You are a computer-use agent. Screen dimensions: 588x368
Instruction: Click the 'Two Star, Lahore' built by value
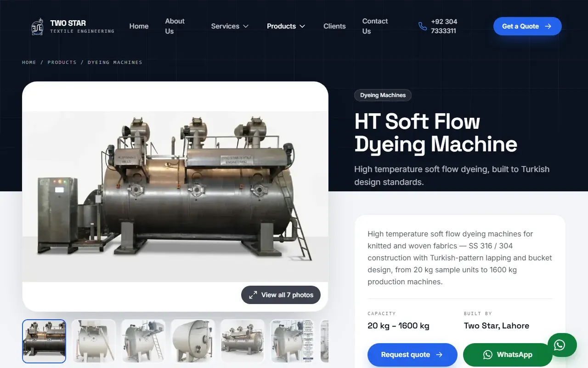497,326
